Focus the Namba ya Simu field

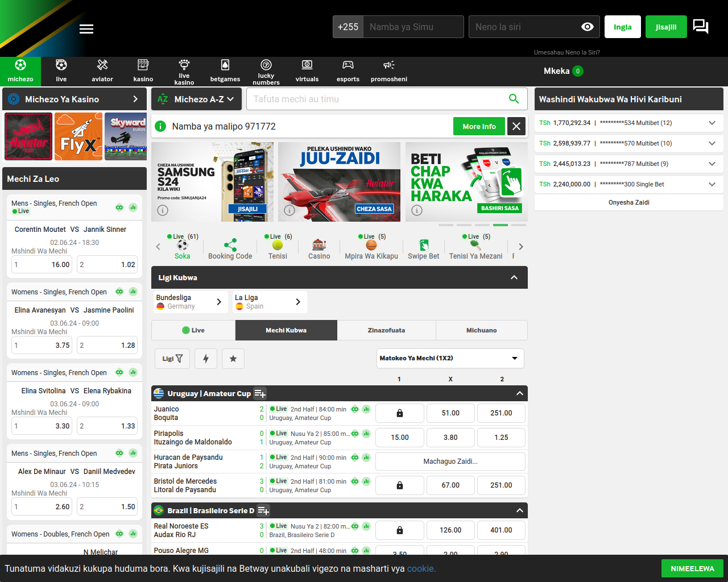point(413,27)
